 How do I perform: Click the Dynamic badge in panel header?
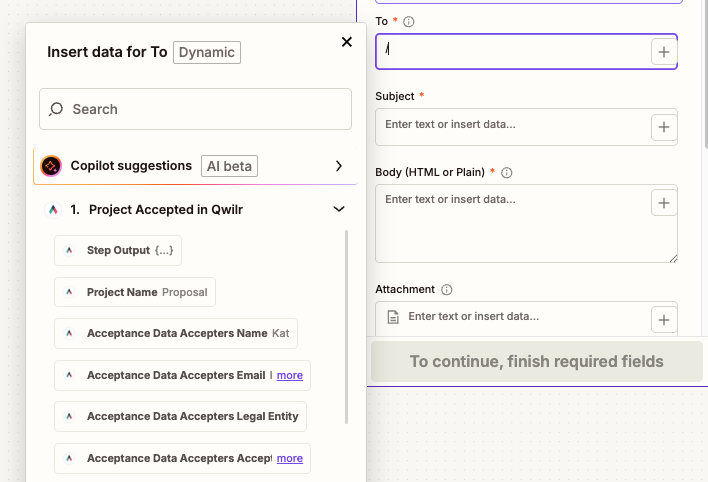(207, 52)
